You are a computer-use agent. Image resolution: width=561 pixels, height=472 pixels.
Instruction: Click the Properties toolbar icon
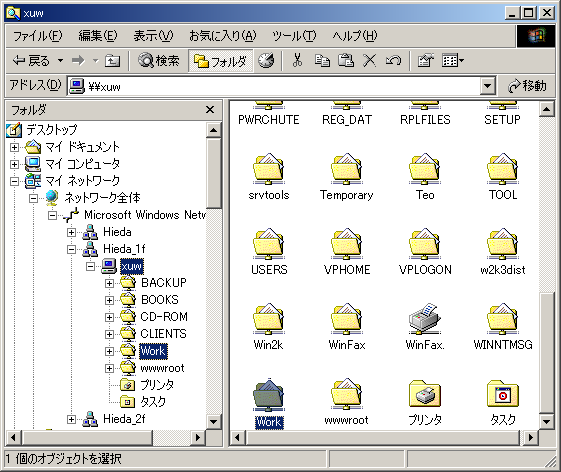(x=425, y=60)
